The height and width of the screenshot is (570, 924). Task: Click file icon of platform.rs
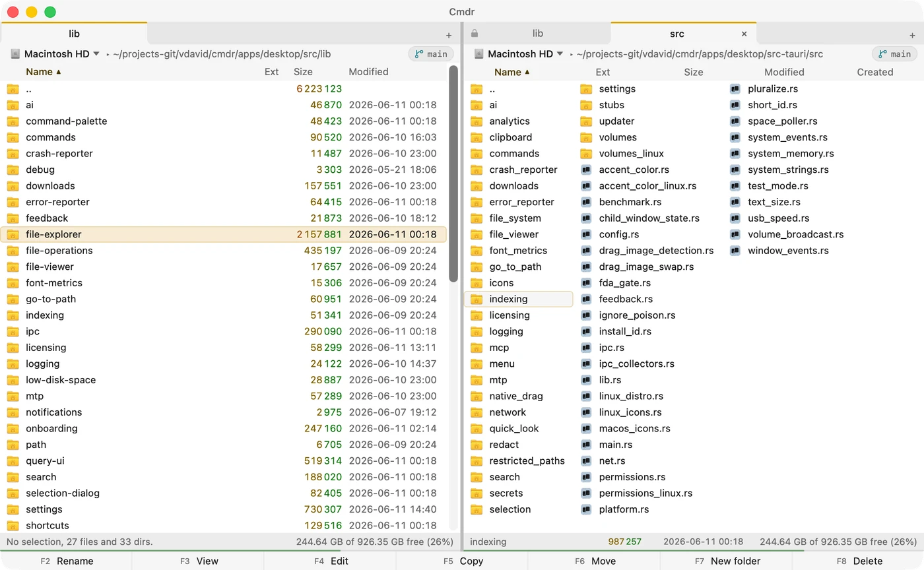tap(586, 509)
